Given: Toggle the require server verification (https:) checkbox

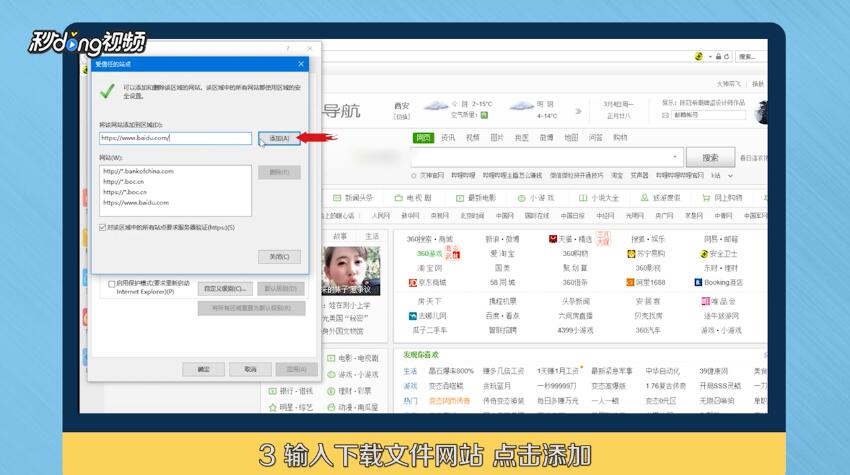Looking at the screenshot, I should pos(102,228).
